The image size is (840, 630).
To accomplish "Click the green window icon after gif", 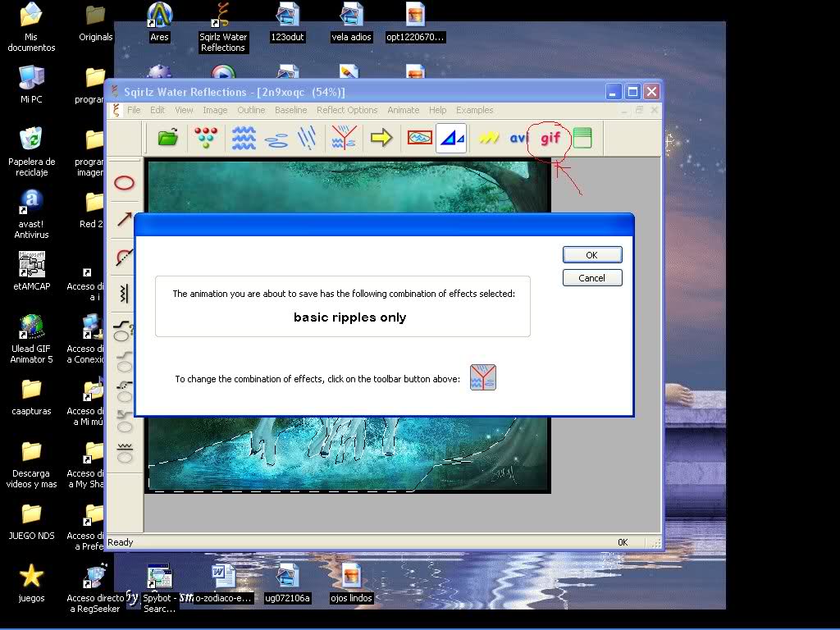I will [x=582, y=138].
